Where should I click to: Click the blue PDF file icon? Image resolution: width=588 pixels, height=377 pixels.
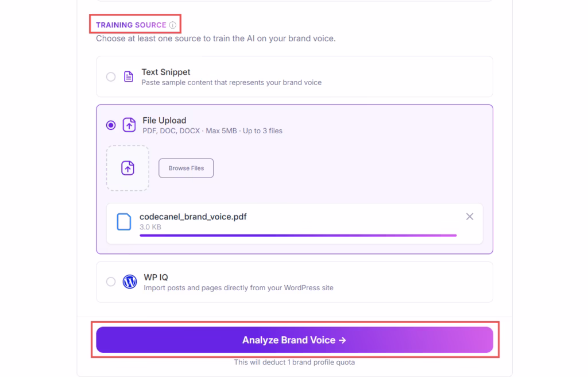click(124, 221)
